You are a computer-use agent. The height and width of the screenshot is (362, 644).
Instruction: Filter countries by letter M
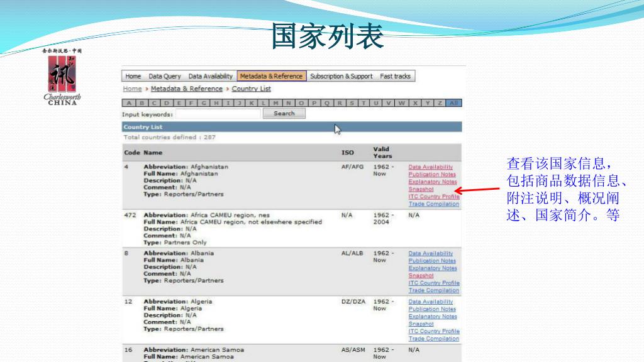[x=275, y=103]
